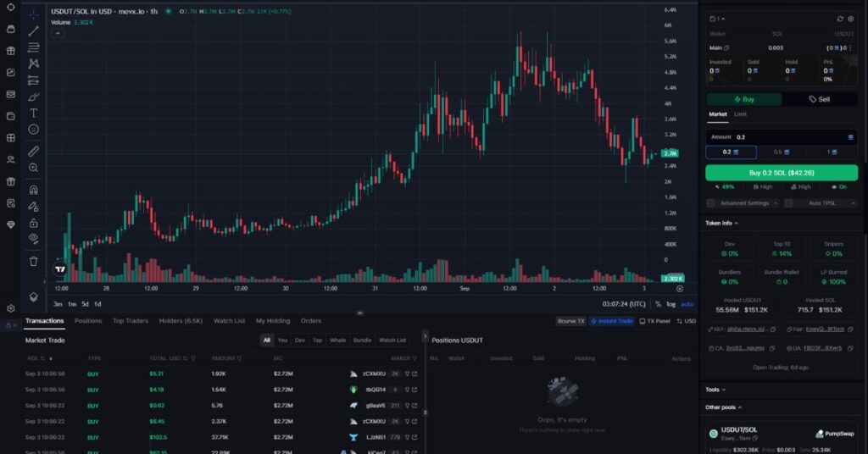Click the Bcurve TX button
868x454 pixels.
(x=570, y=321)
